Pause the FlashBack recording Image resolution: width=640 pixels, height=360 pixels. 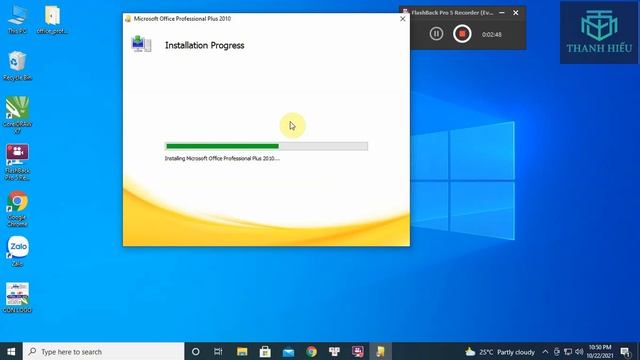(x=436, y=34)
